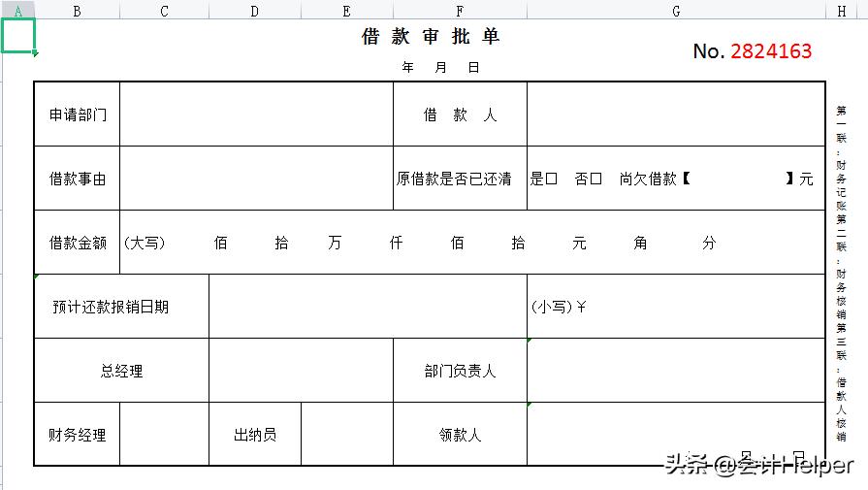The height and width of the screenshot is (490, 868).
Task: Click the blank cell right of 借款人
Action: pos(676,114)
